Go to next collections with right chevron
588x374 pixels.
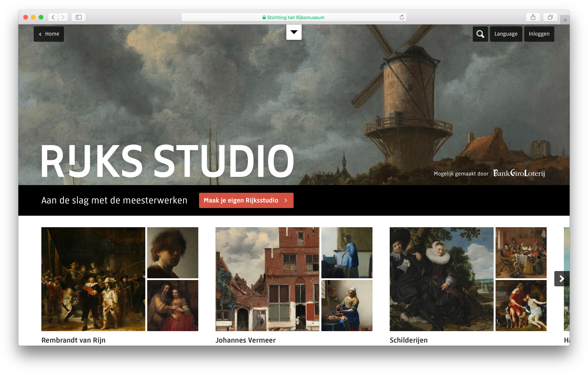(x=562, y=278)
